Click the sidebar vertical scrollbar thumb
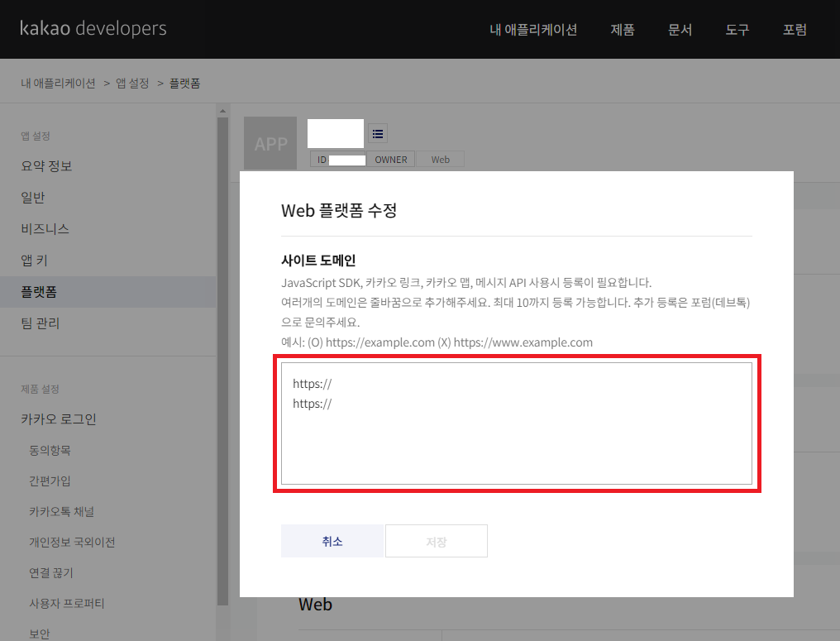840x641 pixels. click(223, 361)
